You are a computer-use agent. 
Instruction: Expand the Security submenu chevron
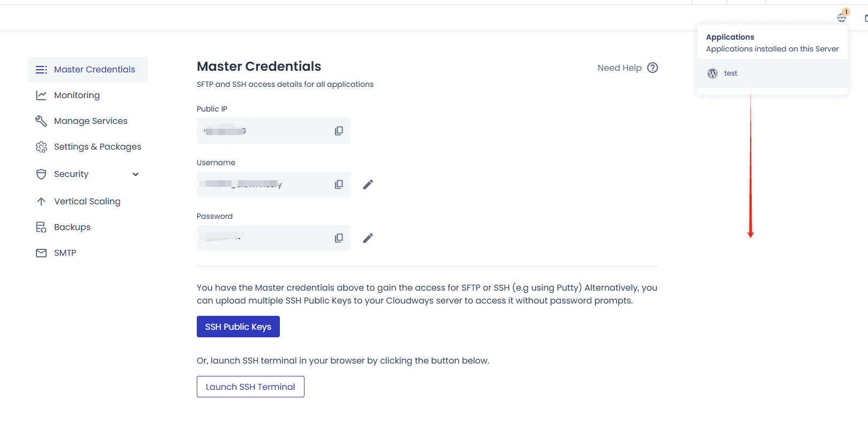coord(136,174)
